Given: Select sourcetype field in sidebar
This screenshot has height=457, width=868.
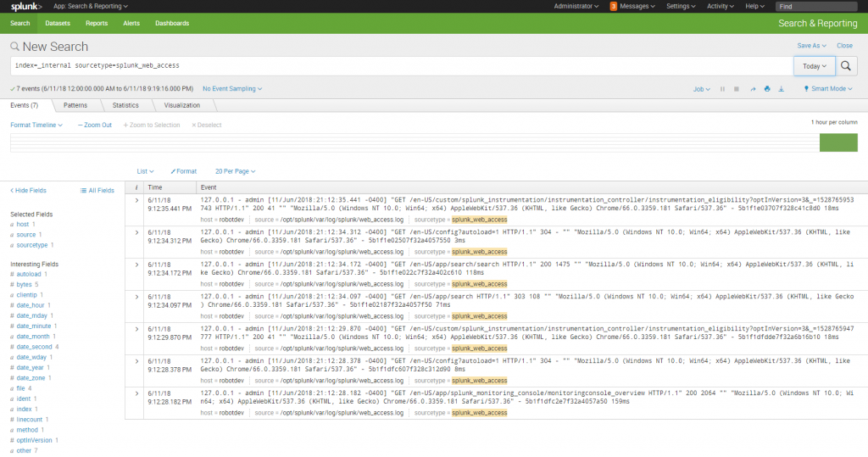Looking at the screenshot, I should (32, 245).
